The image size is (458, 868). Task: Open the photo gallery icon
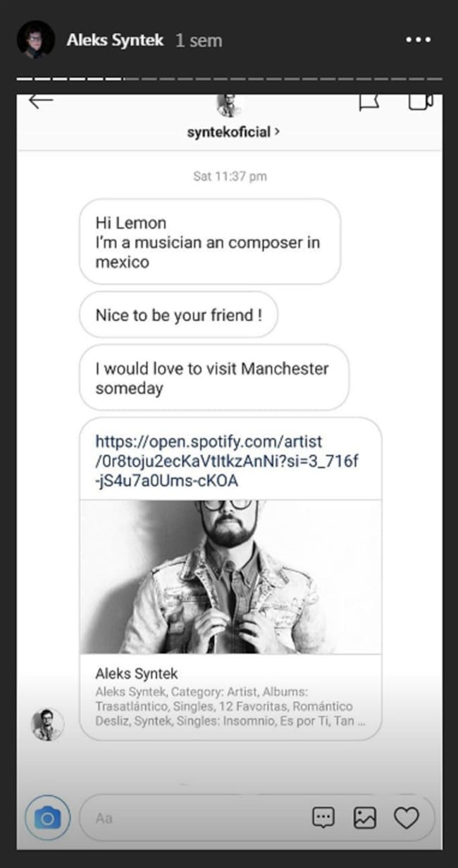tap(364, 817)
